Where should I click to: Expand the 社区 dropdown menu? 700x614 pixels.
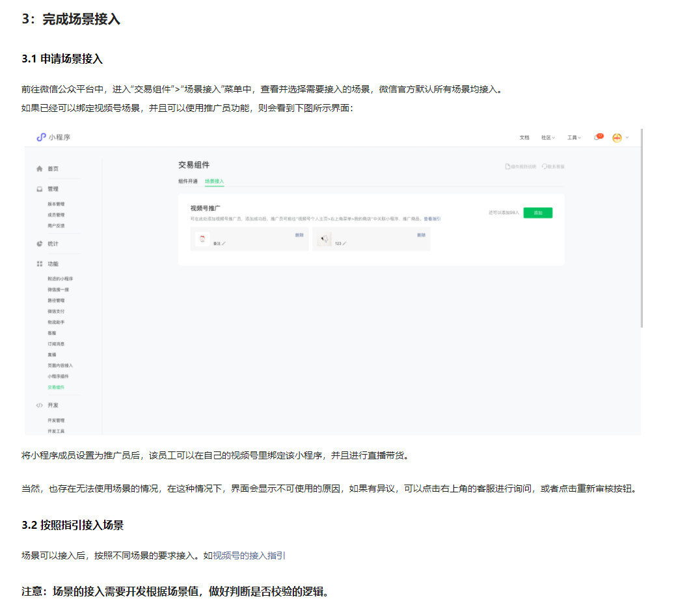(x=548, y=137)
